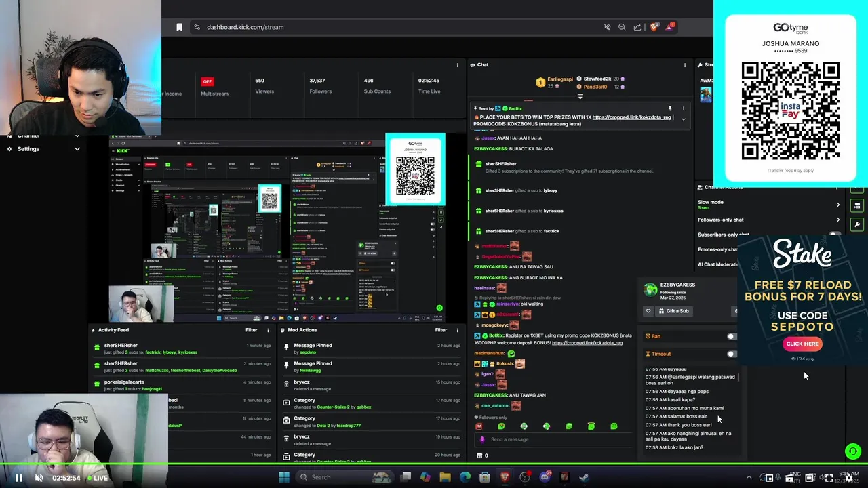Image resolution: width=868 pixels, height=488 pixels.
Task: Click the green video progress bar
Action: click(434, 464)
